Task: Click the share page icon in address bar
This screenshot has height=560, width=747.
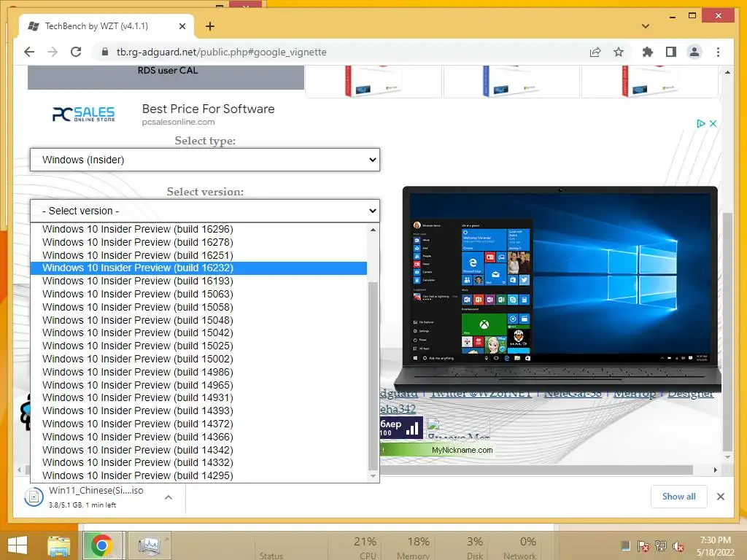Action: [595, 52]
